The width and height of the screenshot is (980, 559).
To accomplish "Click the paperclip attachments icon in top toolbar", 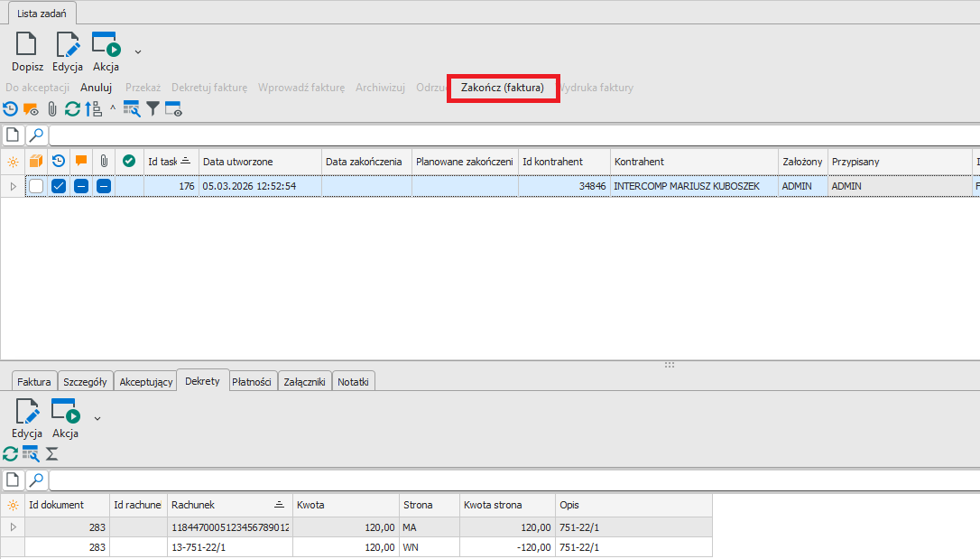I will click(51, 109).
